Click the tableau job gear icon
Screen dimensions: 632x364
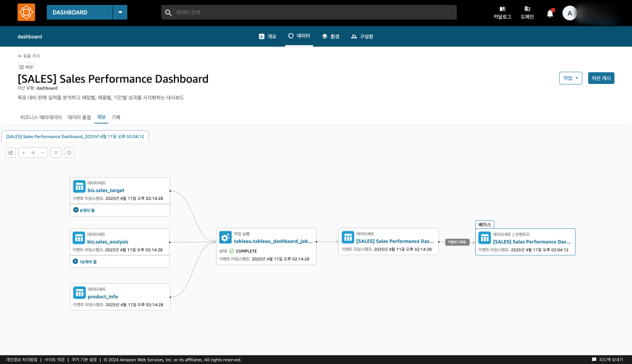tap(225, 238)
